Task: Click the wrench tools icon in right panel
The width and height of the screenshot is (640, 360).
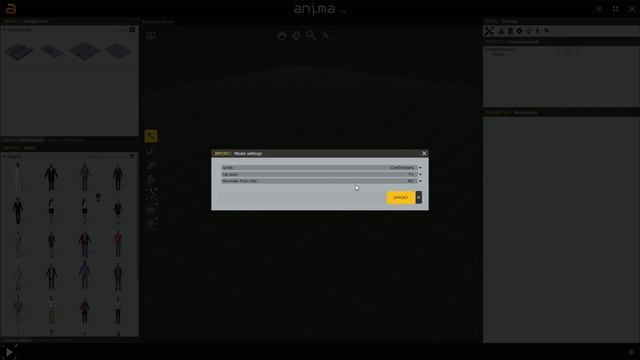Action: (x=489, y=31)
